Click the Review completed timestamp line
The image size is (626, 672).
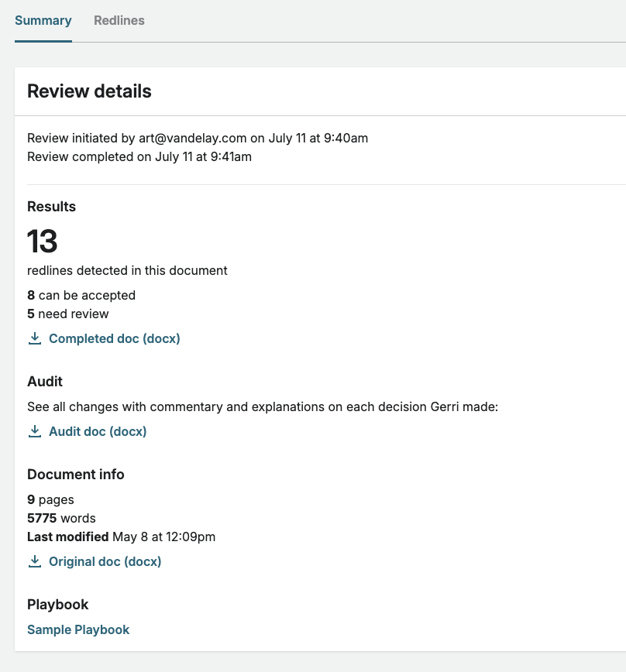(139, 157)
